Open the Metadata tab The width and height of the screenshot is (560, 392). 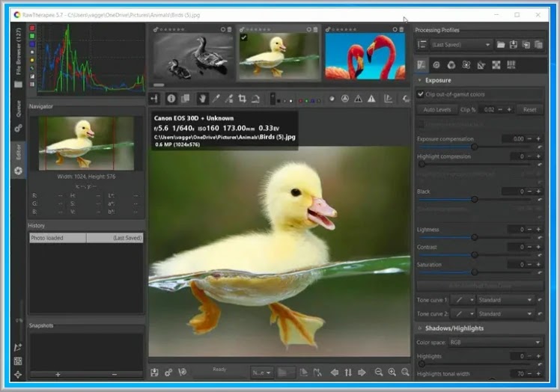(x=511, y=65)
